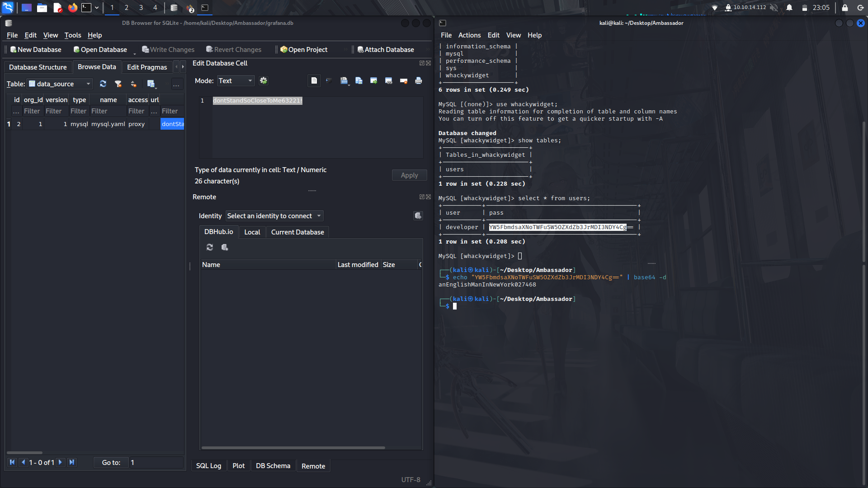
Task: Export cell contents to a file
Action: pyautogui.click(x=359, y=80)
